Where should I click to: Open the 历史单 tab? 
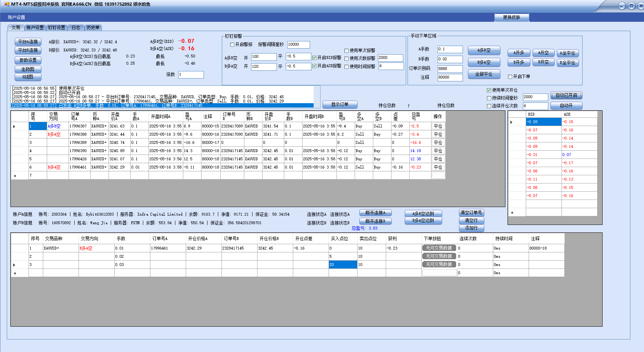(93, 27)
